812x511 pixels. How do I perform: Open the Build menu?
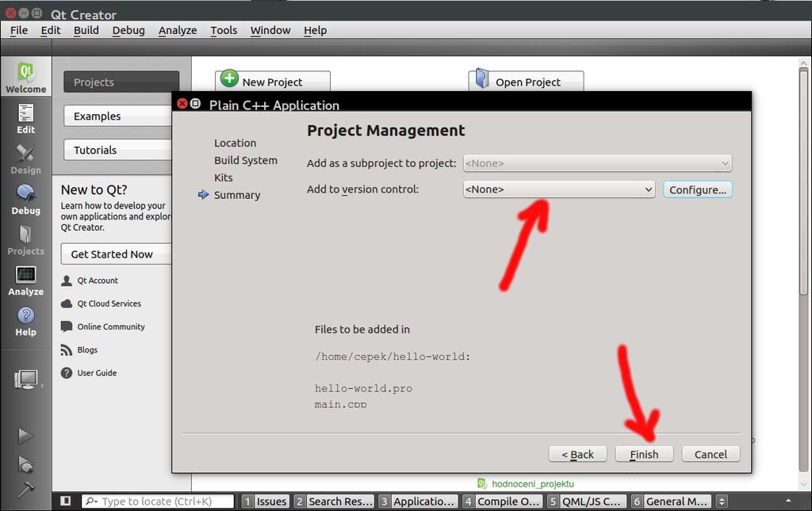pos(86,30)
